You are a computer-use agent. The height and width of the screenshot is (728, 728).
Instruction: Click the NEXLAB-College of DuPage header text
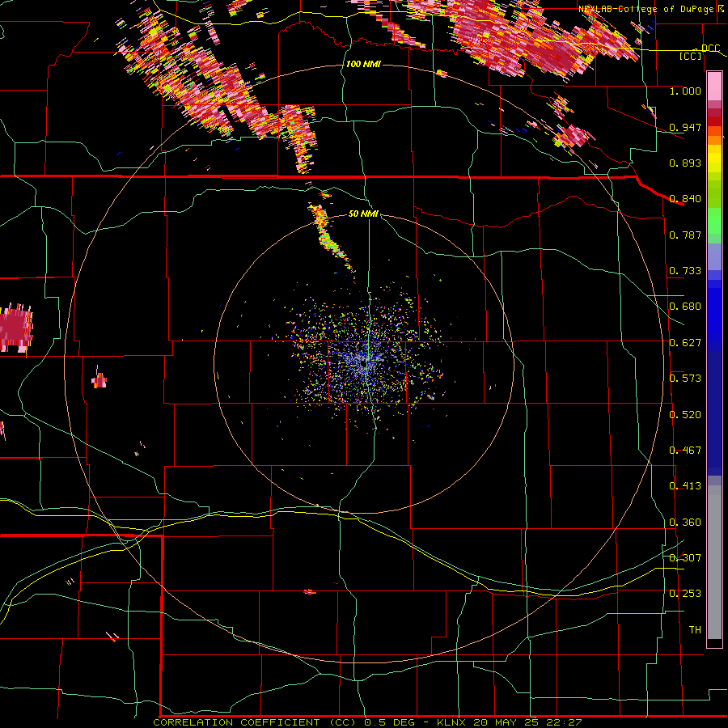[x=646, y=9]
